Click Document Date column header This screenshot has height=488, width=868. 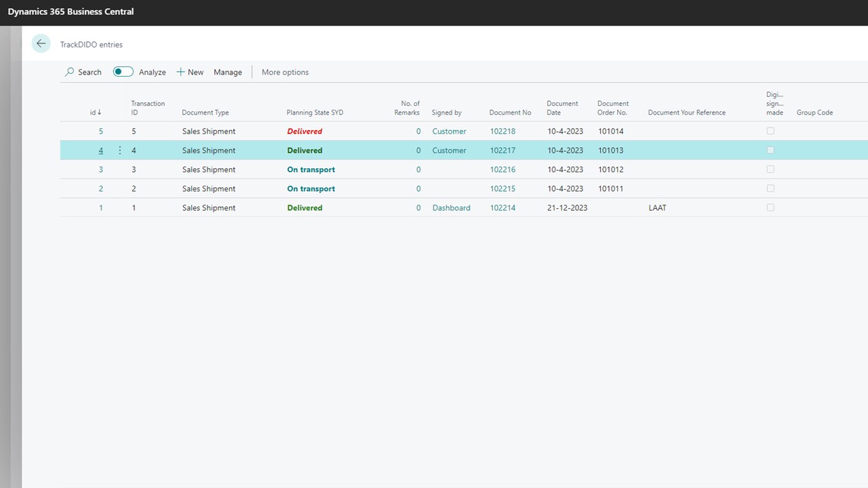(x=562, y=108)
